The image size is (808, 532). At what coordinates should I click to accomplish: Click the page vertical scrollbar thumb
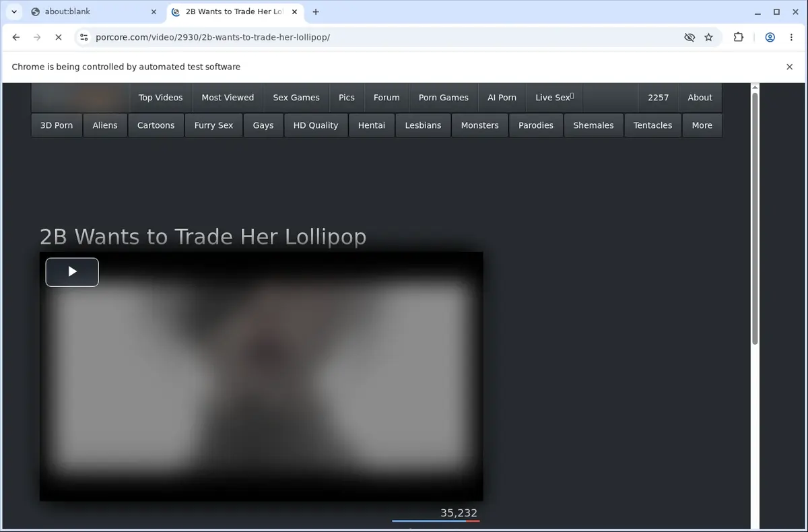755,219
